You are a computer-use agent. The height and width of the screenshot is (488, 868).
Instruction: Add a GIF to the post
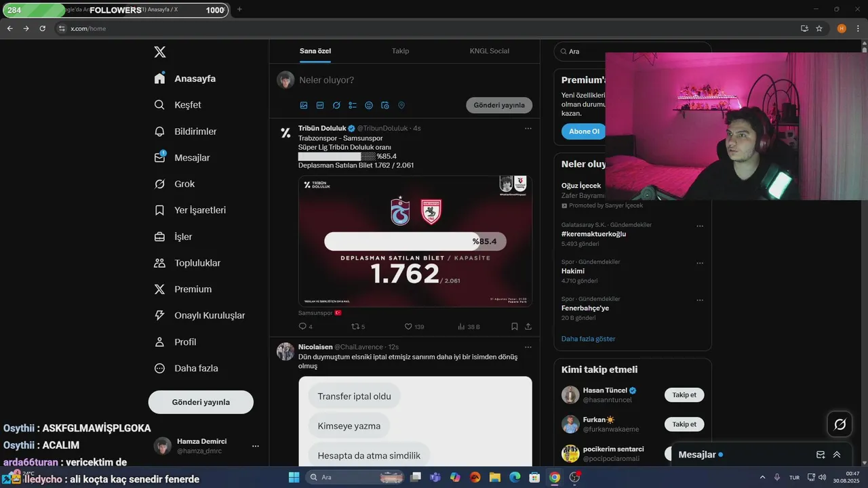click(320, 105)
